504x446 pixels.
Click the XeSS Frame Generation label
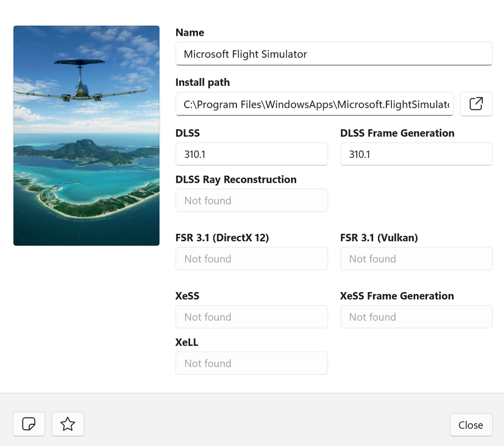(x=397, y=296)
